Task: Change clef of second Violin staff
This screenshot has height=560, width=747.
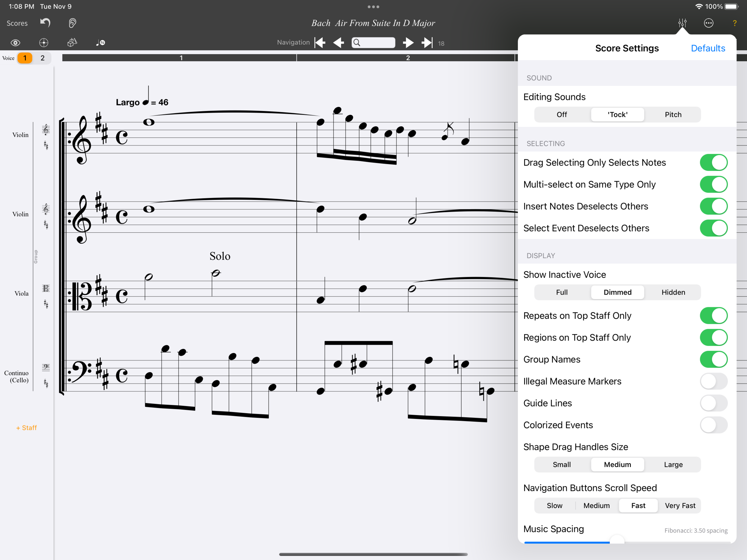Action: (x=46, y=209)
